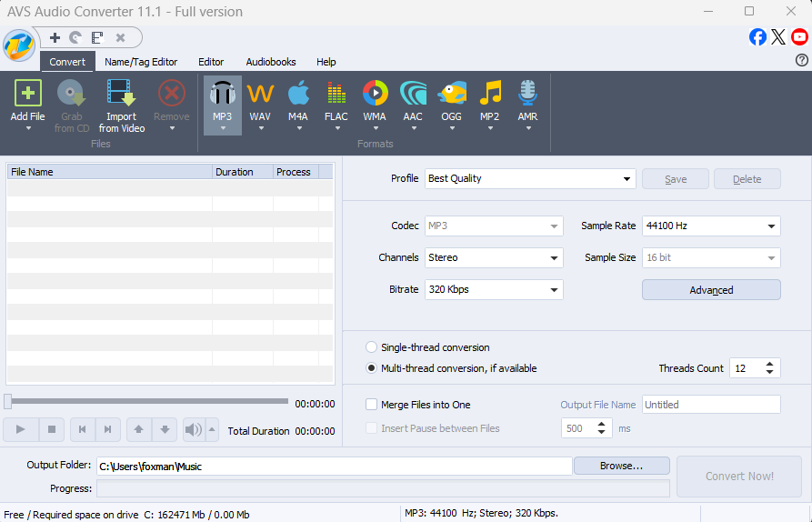
Task: Skip to next track button
Action: [x=107, y=429]
